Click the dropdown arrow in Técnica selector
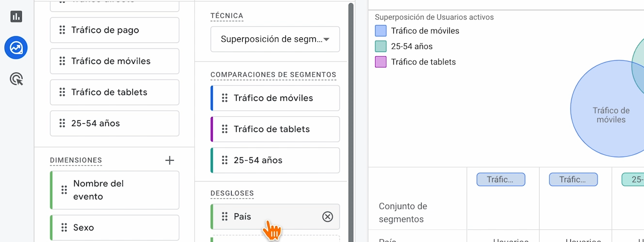Image resolution: width=644 pixels, height=242 pixels. [x=327, y=39]
